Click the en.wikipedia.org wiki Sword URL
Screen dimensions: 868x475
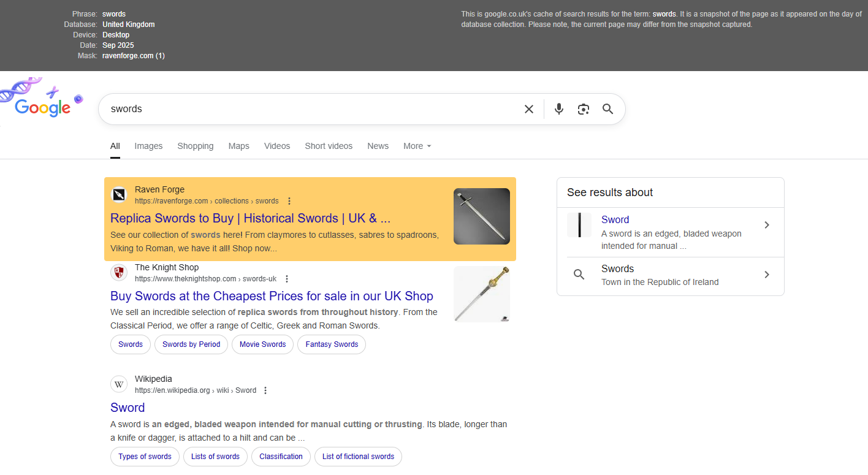(x=196, y=390)
